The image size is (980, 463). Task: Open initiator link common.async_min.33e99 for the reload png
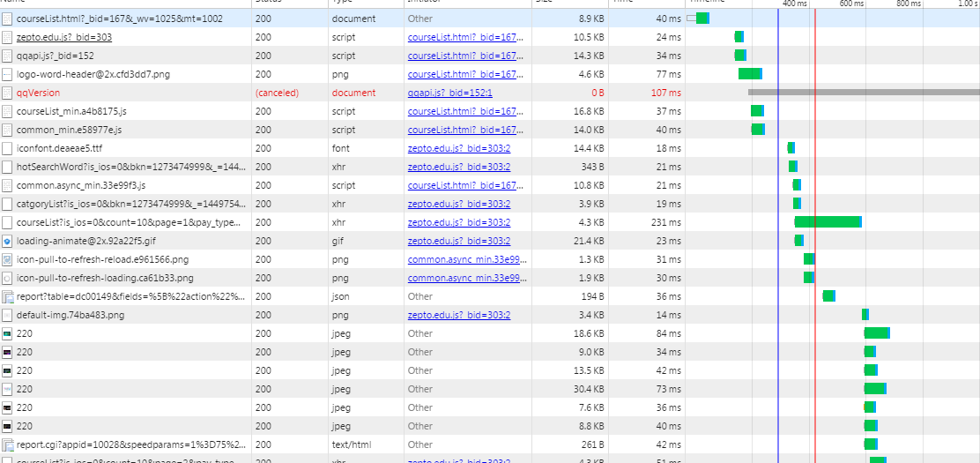(x=467, y=259)
